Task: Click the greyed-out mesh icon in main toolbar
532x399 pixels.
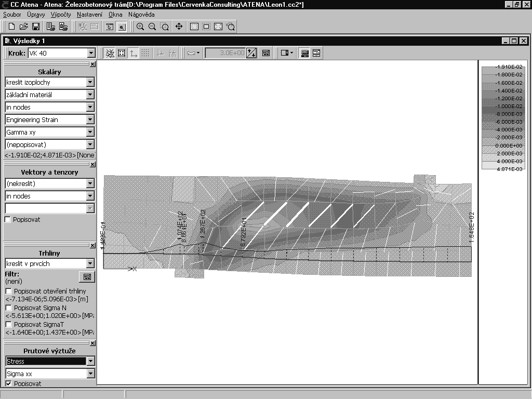Action: [83, 26]
